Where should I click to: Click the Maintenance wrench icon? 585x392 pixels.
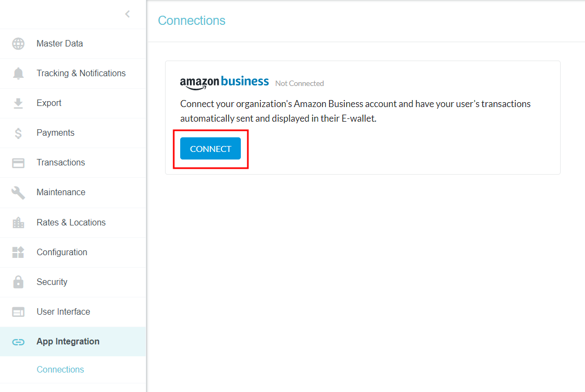coord(18,192)
